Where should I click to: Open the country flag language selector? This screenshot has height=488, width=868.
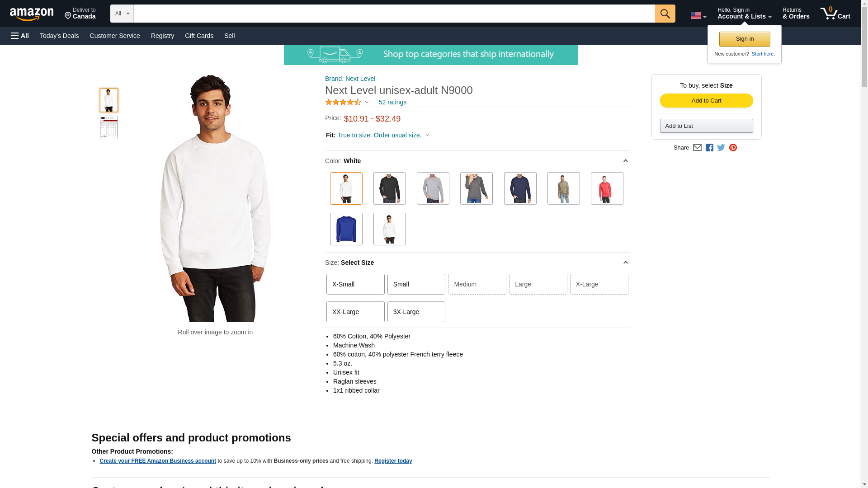click(x=698, y=16)
